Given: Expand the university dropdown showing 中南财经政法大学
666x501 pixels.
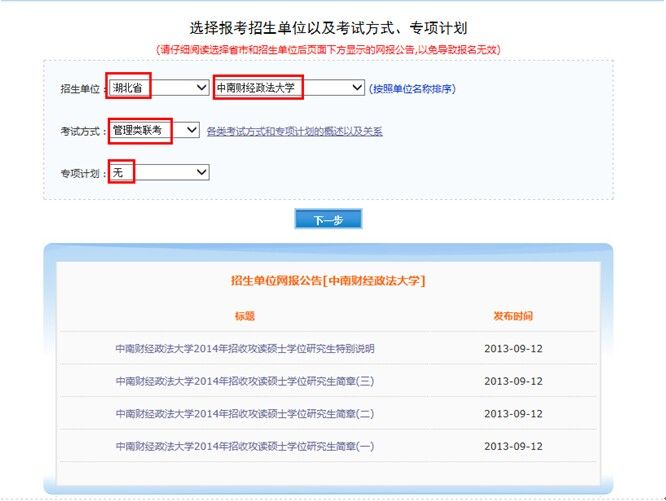Looking at the screenshot, I should [289, 88].
